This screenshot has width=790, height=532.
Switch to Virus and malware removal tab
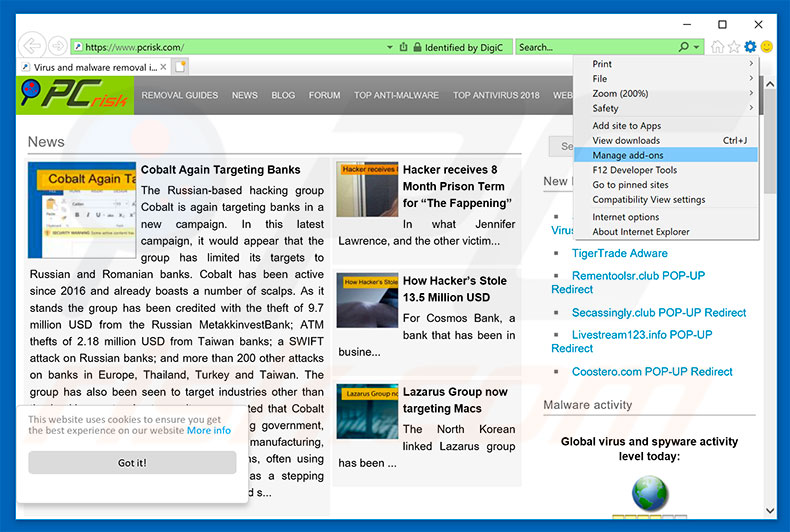[94, 67]
